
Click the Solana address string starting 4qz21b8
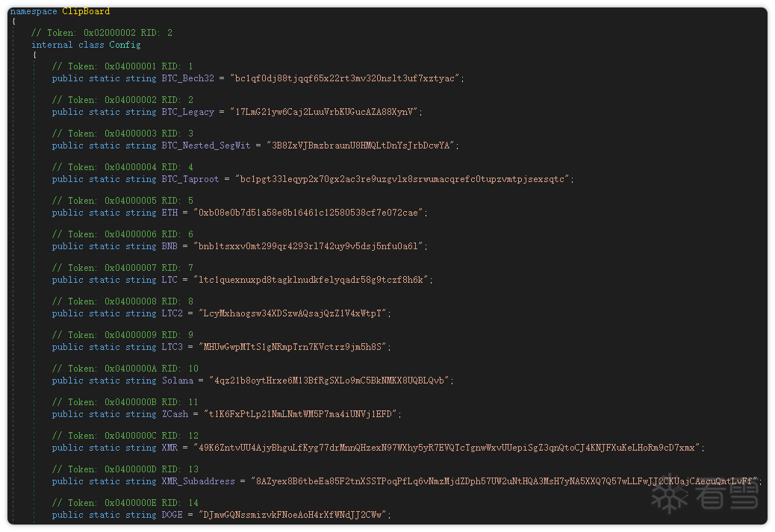329,381
